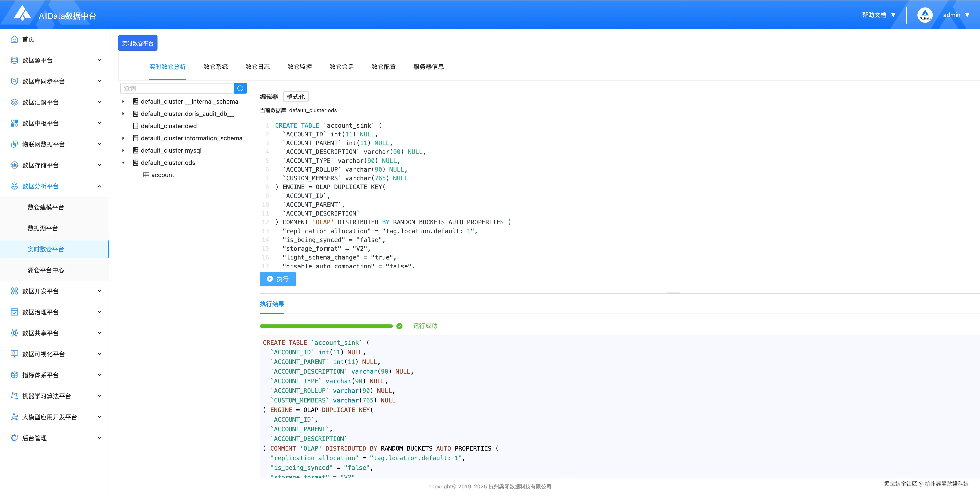The width and height of the screenshot is (980, 498).
Task: Click the admin avatar icon
Action: tap(925, 15)
